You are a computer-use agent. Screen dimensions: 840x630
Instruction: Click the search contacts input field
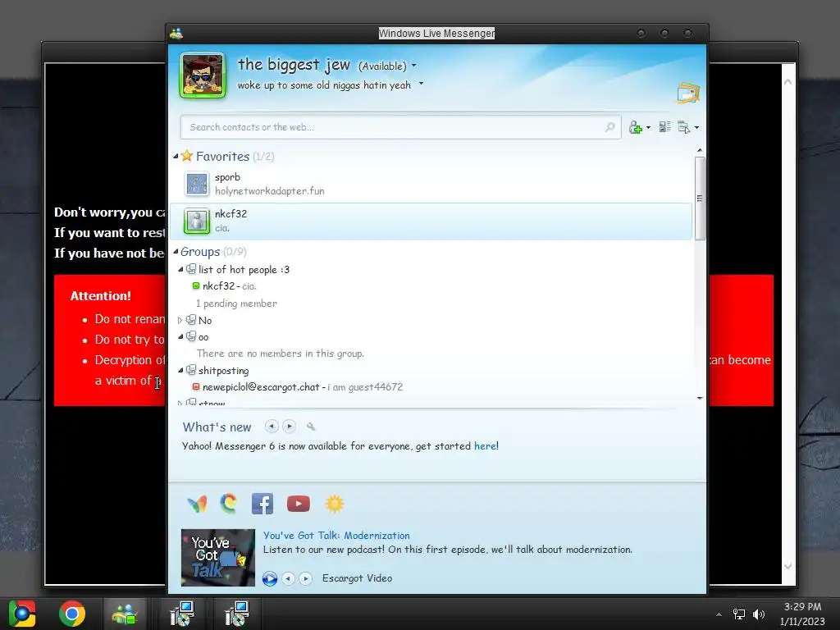click(400, 127)
